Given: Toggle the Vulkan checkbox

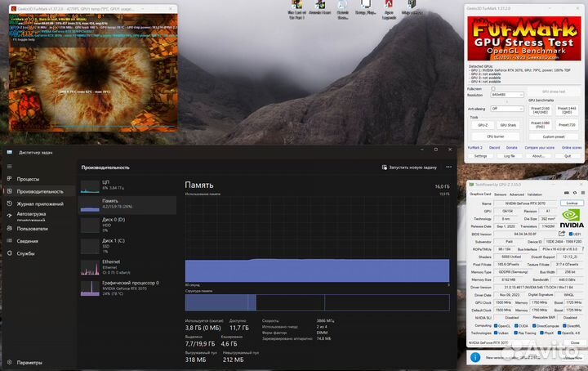Looking at the screenshot, I should pyautogui.click(x=496, y=333).
